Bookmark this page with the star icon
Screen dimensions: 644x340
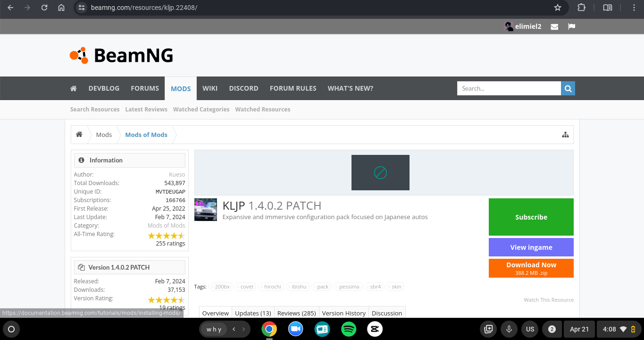click(x=558, y=8)
